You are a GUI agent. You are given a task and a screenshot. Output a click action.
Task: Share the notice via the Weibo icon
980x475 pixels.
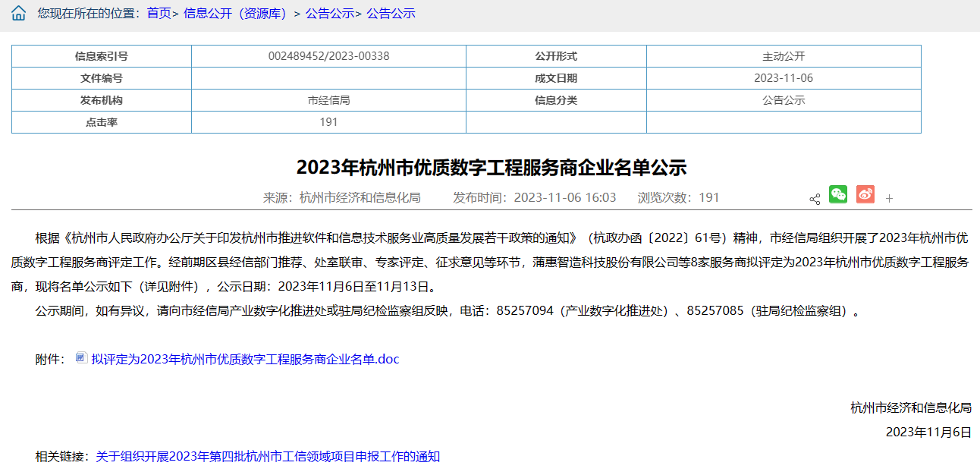point(865,194)
